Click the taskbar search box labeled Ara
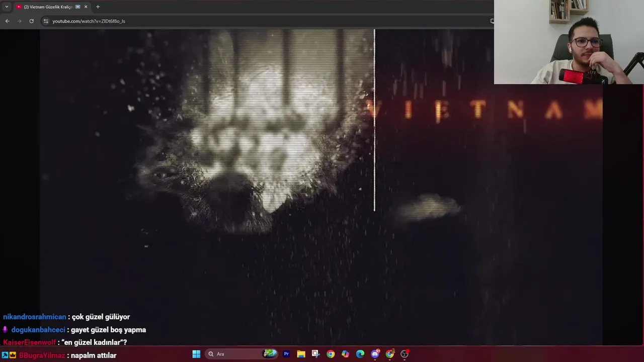 [x=242, y=354]
